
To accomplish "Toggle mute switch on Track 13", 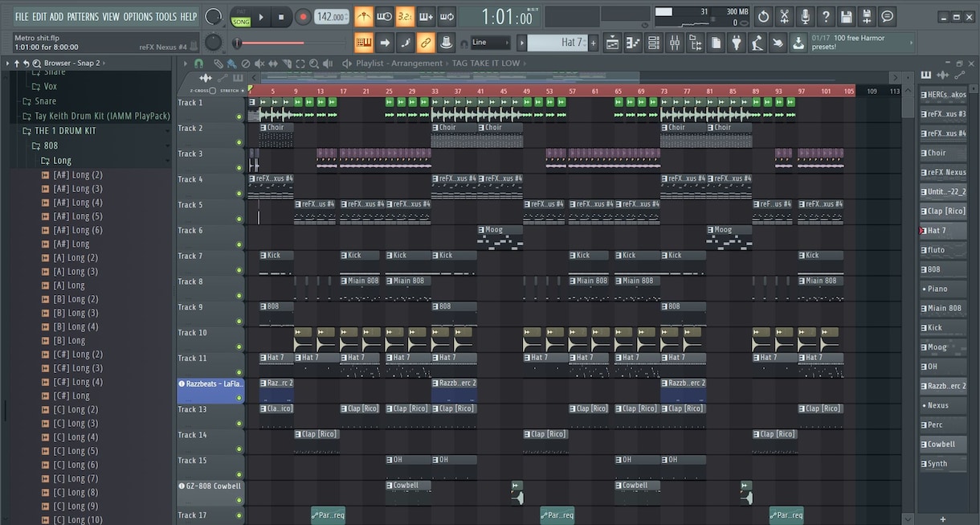I will pos(239,424).
